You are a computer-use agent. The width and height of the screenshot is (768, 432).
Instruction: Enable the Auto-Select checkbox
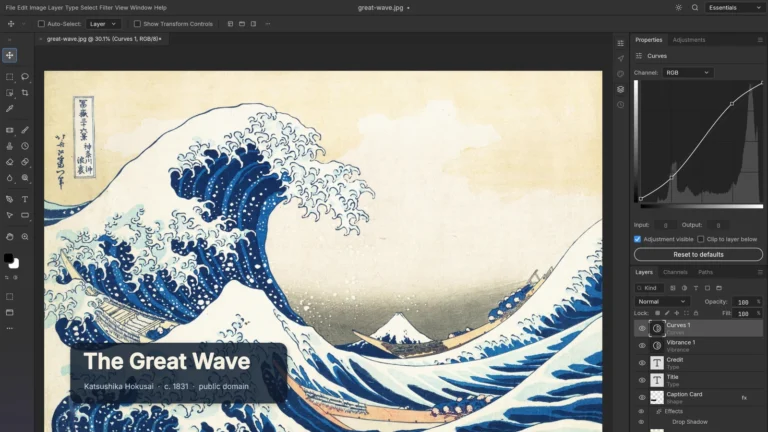41,24
